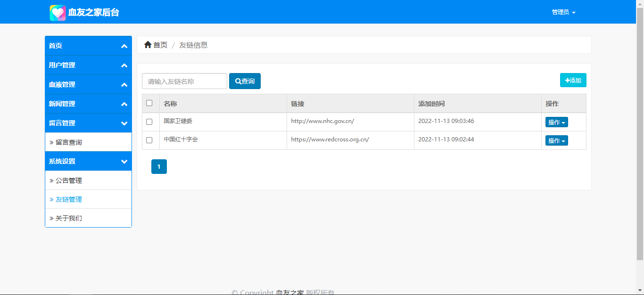The width and height of the screenshot is (644, 295).
Task: Click page 1 pagination button
Action: click(x=159, y=167)
